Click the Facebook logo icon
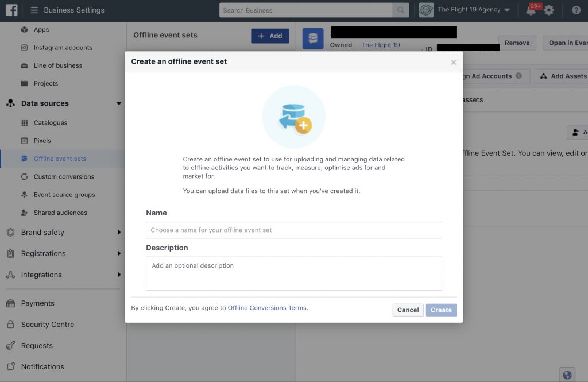Image resolution: width=588 pixels, height=382 pixels. point(11,10)
